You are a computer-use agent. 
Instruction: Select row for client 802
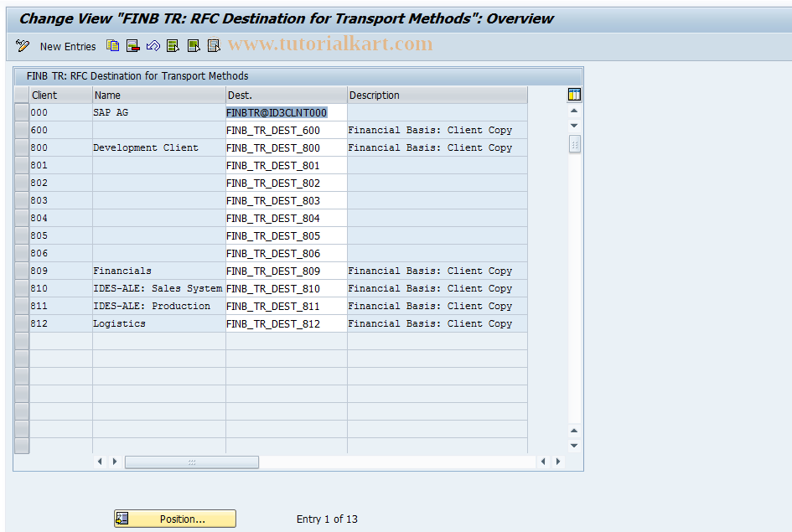coord(22,183)
